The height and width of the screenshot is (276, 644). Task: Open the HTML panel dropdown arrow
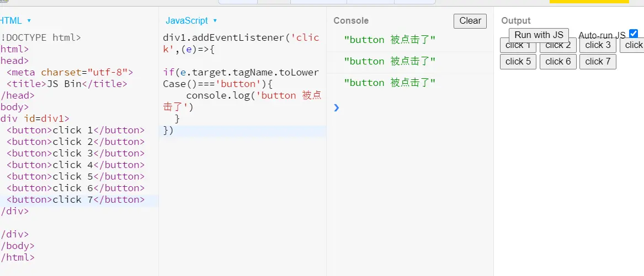click(x=29, y=21)
